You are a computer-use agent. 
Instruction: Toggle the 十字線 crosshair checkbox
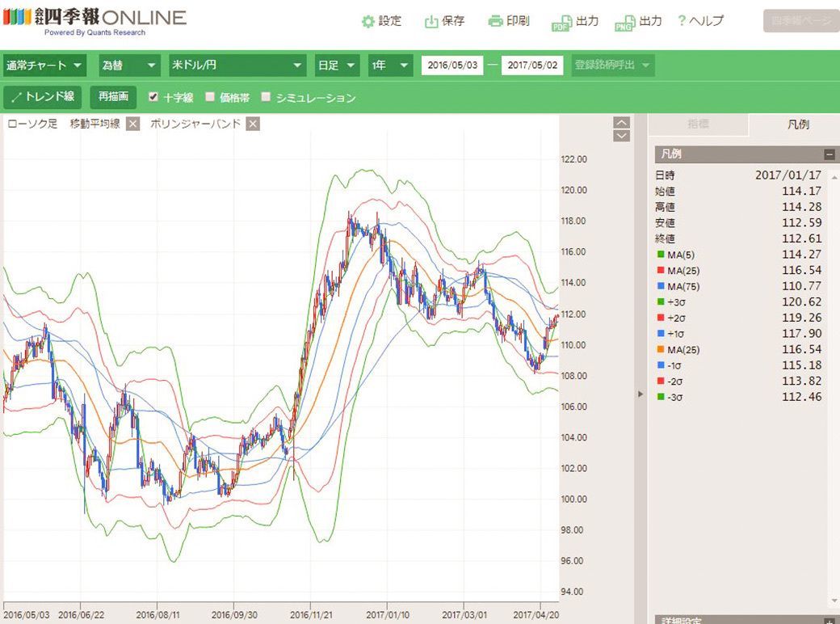[153, 96]
